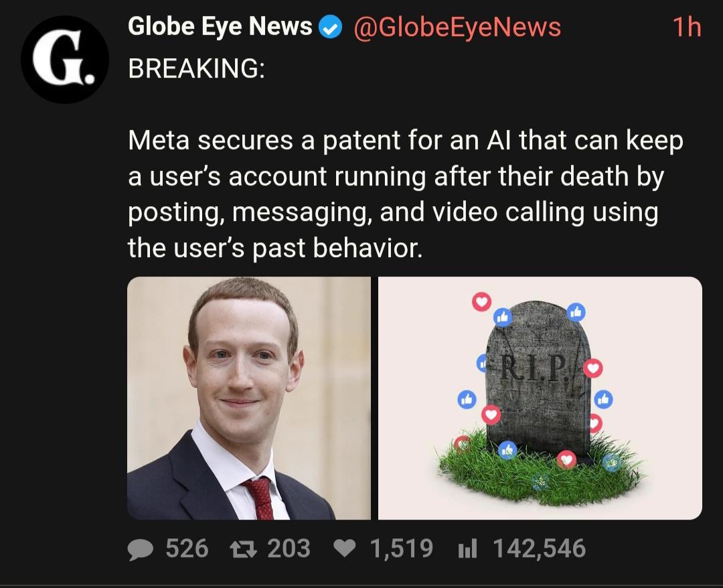
Task: Open the Globe Eye News profile avatar
Action: (x=64, y=59)
